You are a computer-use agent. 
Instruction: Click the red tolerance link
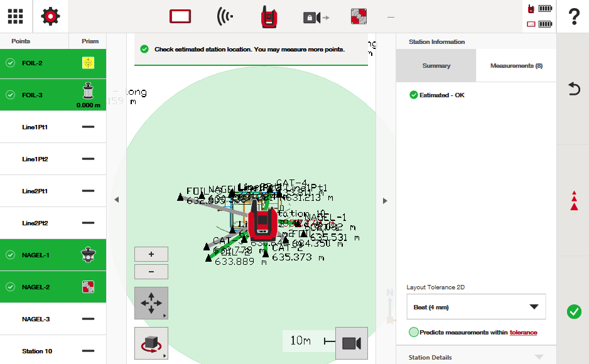point(523,333)
